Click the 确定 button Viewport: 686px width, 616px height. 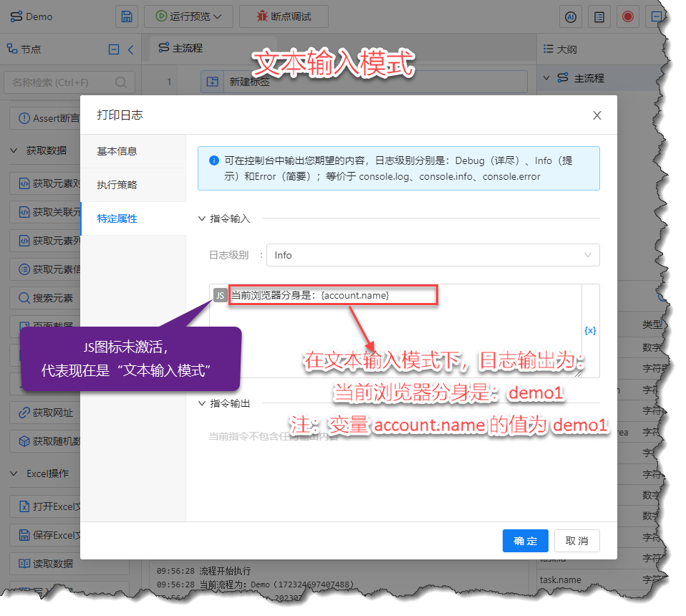525,541
